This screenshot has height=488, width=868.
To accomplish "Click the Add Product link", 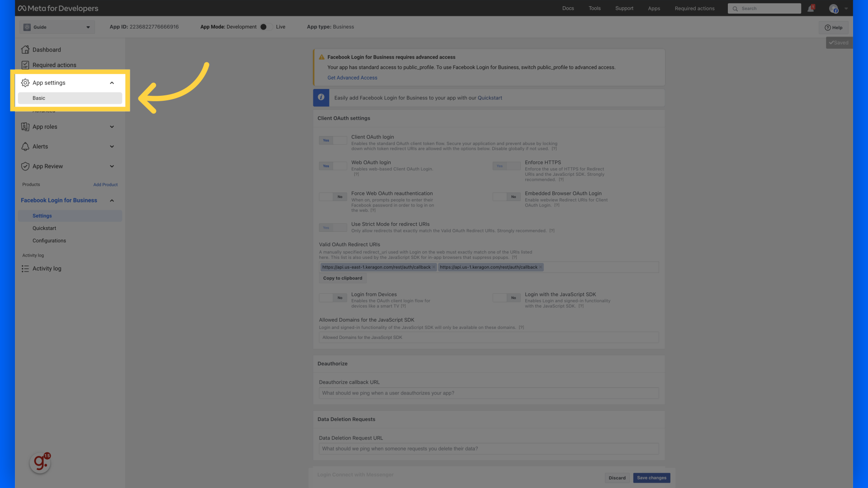I will (105, 185).
